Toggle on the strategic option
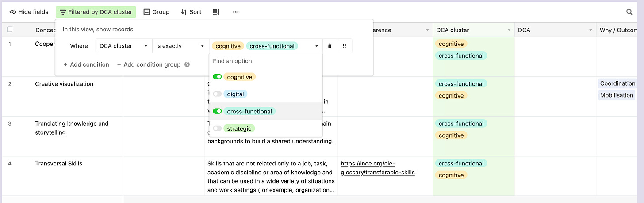The width and height of the screenshot is (644, 203). (217, 128)
